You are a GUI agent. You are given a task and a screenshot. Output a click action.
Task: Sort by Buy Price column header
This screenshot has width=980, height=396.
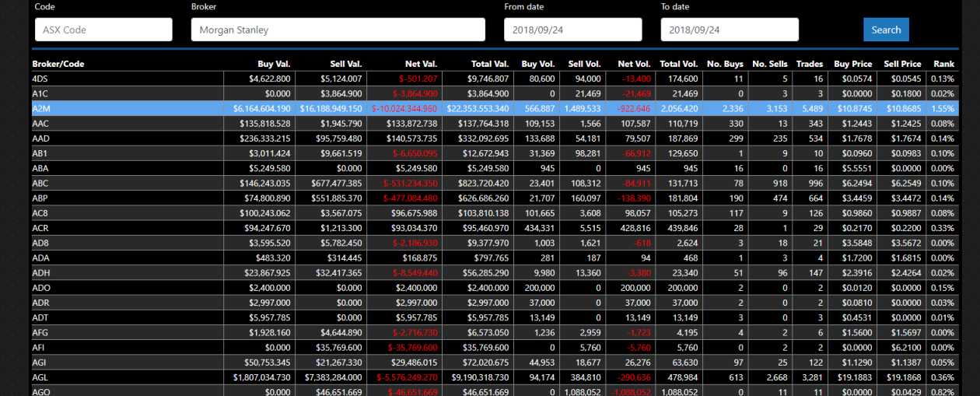(852, 64)
